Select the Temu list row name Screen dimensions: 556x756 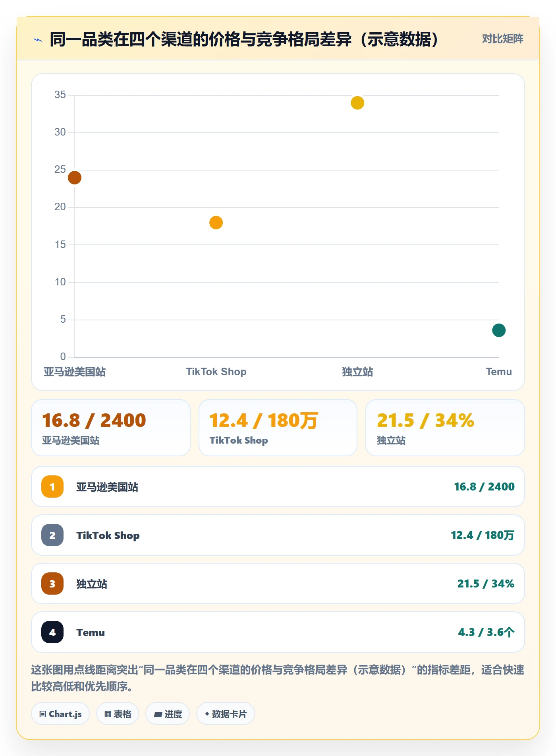(x=91, y=632)
